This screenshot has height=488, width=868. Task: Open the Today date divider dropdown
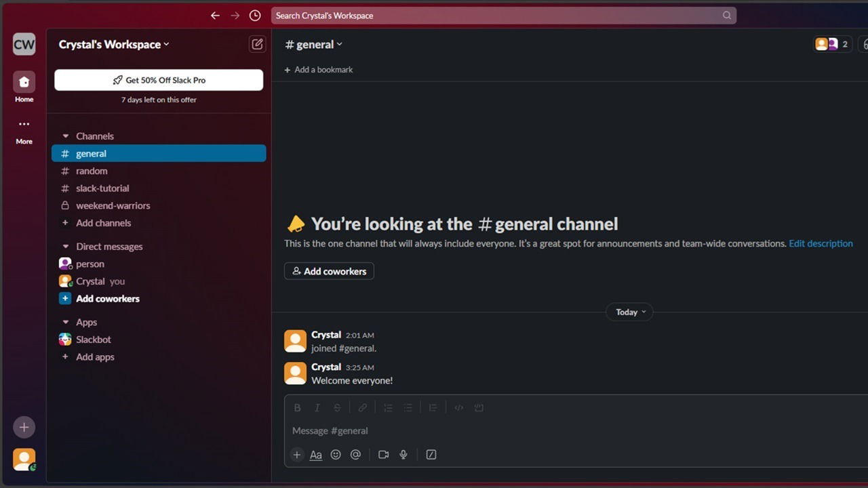tap(629, 312)
